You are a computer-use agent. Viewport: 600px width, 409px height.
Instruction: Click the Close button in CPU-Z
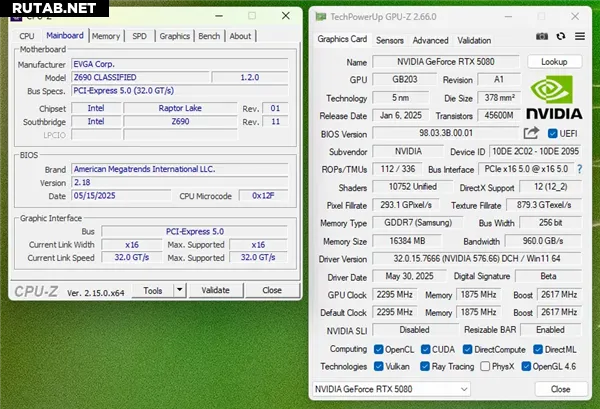click(272, 290)
